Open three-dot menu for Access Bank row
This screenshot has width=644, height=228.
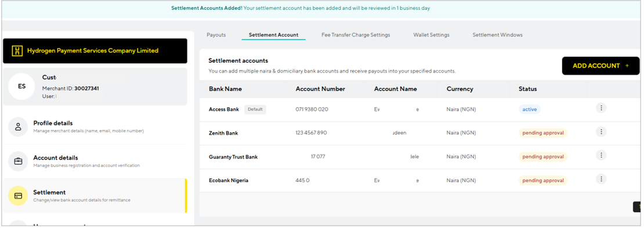coord(601,108)
